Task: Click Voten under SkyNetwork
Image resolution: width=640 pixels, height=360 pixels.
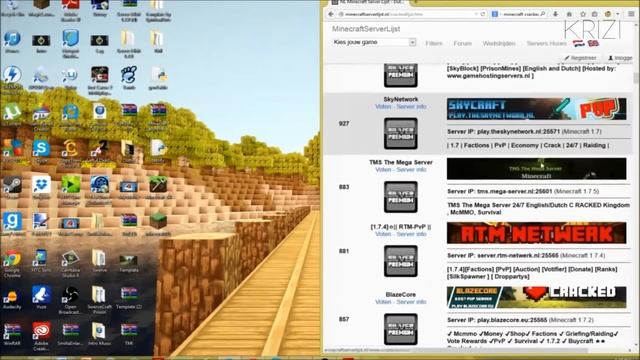Action: tap(383, 107)
